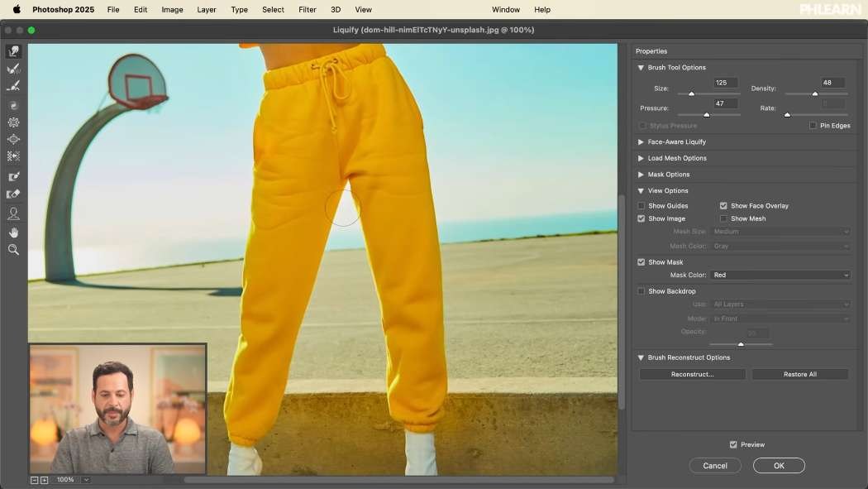Click the brush Size slider handle
The image size is (868, 489).
point(691,94)
